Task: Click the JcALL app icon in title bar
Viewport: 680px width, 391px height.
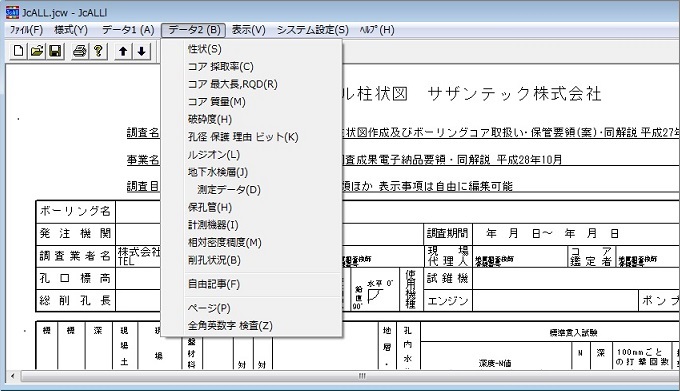Action: (12, 12)
